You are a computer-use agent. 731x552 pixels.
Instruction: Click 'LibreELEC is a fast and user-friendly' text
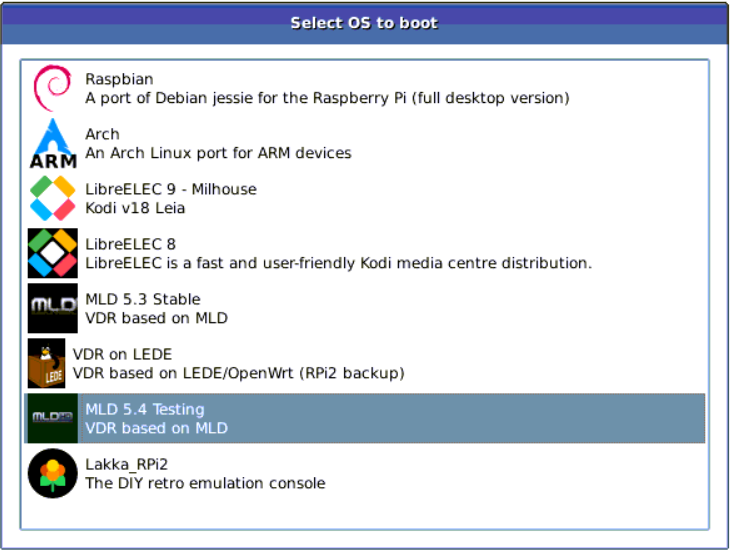(338, 263)
